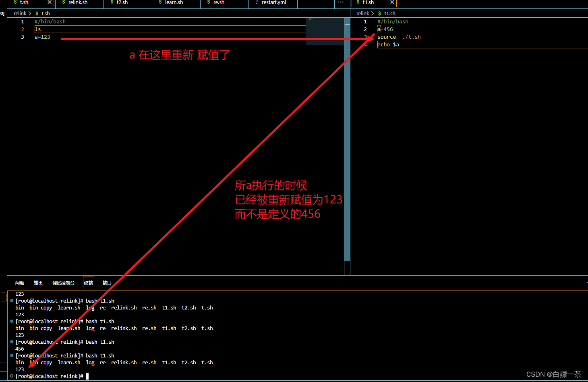
Task: Open the 调试控制台 (Debug Console) panel tab
Action: coord(63,283)
